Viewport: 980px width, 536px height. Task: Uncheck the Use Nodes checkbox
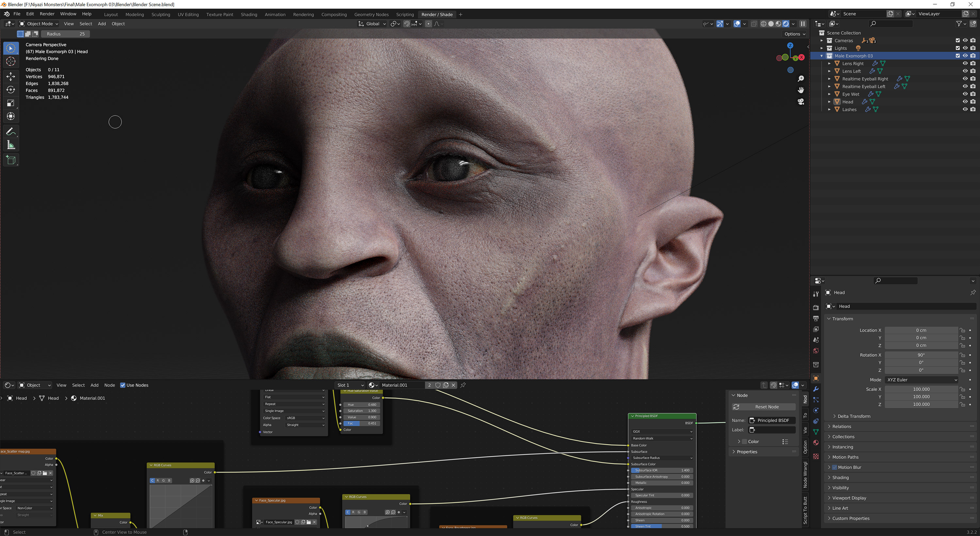123,385
